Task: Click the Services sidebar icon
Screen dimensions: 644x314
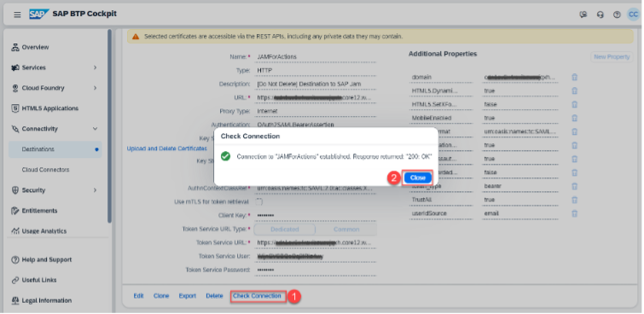Action: [15, 67]
